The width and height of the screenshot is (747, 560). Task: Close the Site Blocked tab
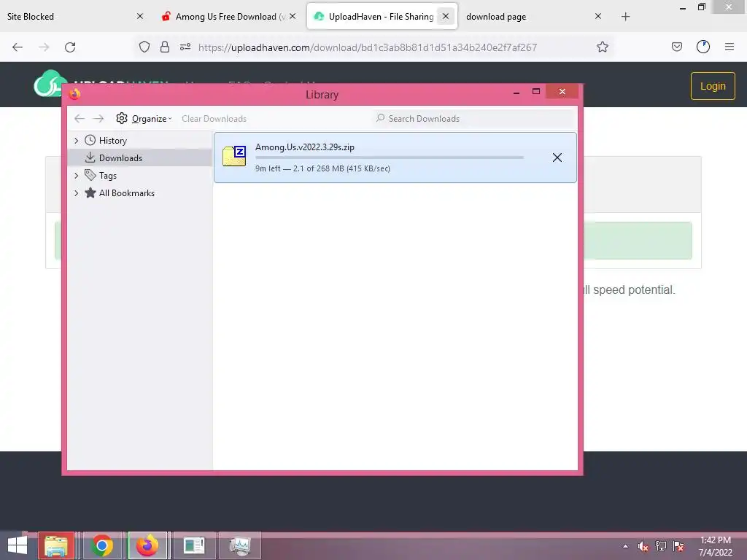tap(140, 16)
